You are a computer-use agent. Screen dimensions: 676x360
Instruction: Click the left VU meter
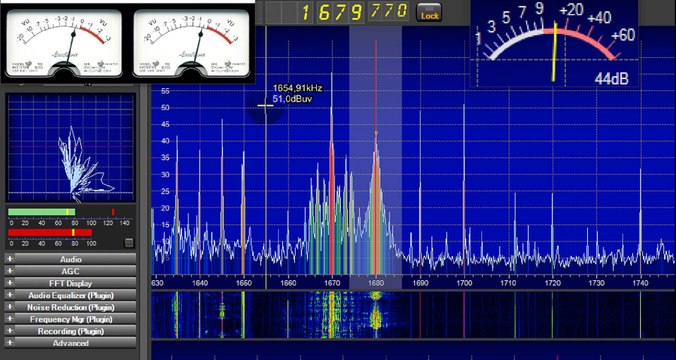[64, 43]
